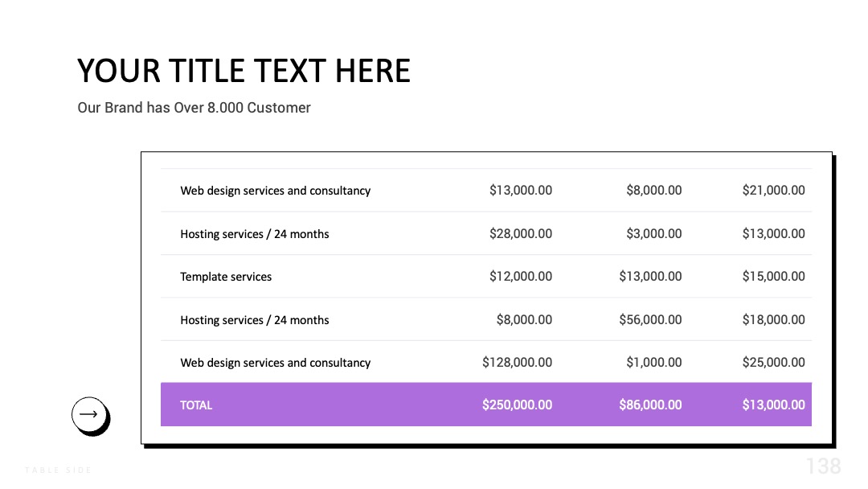Click the $56,000.00 cell

(x=650, y=319)
